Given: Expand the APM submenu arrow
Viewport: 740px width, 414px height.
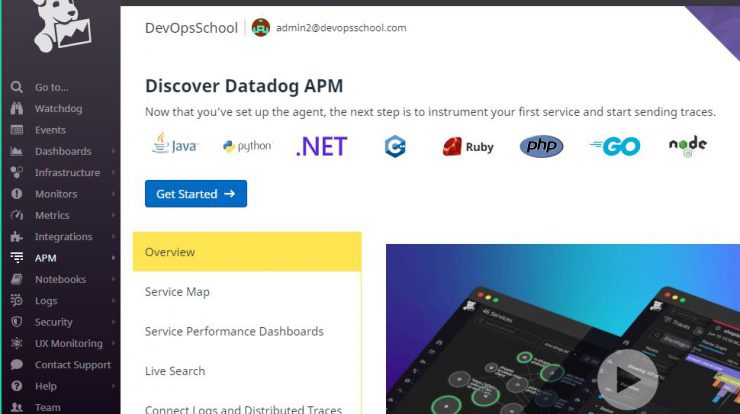Looking at the screenshot, I should tap(113, 258).
